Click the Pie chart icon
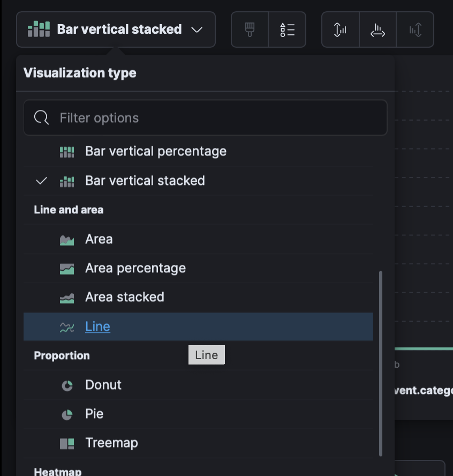The width and height of the screenshot is (453, 476). tap(67, 414)
